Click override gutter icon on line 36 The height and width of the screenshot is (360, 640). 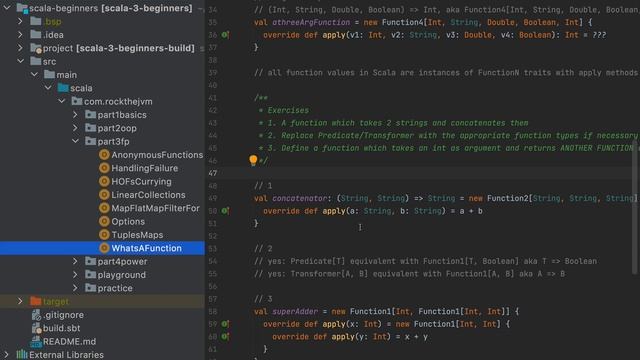point(225,35)
